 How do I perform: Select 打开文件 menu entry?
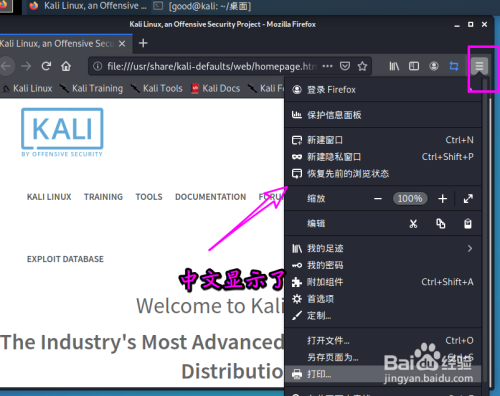click(x=383, y=341)
